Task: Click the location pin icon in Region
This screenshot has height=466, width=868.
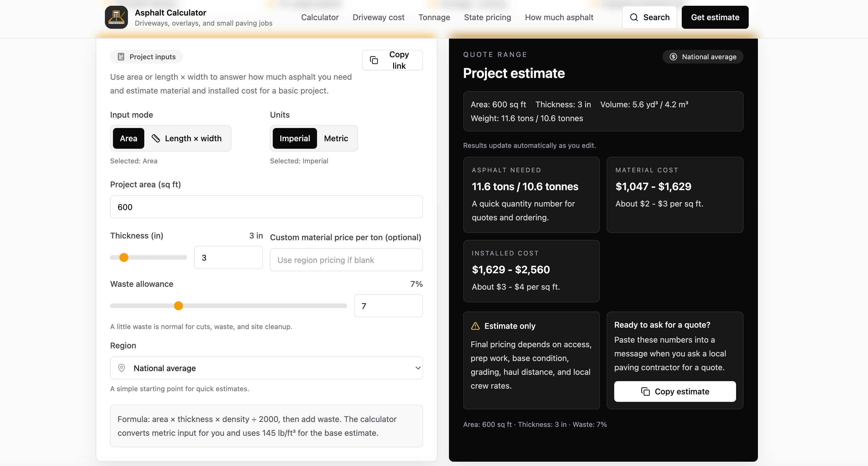Action: pyautogui.click(x=122, y=368)
